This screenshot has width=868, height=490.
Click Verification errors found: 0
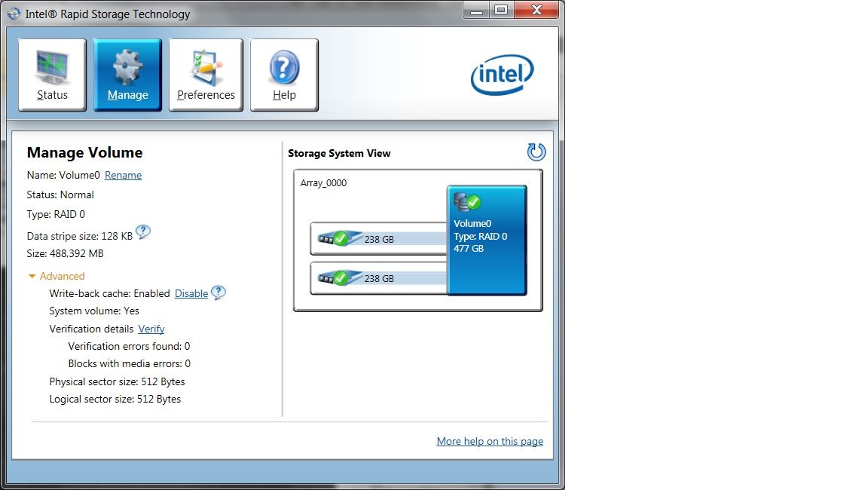pyautogui.click(x=129, y=346)
